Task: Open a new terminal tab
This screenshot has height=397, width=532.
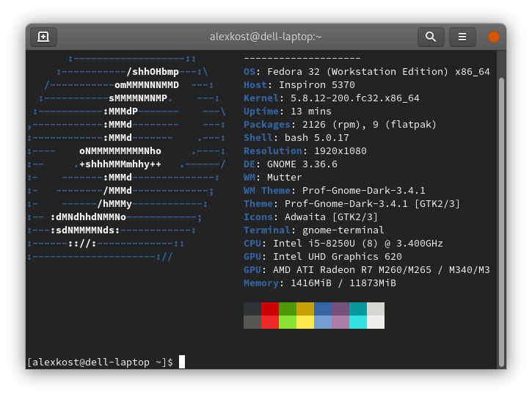Action: (x=43, y=37)
